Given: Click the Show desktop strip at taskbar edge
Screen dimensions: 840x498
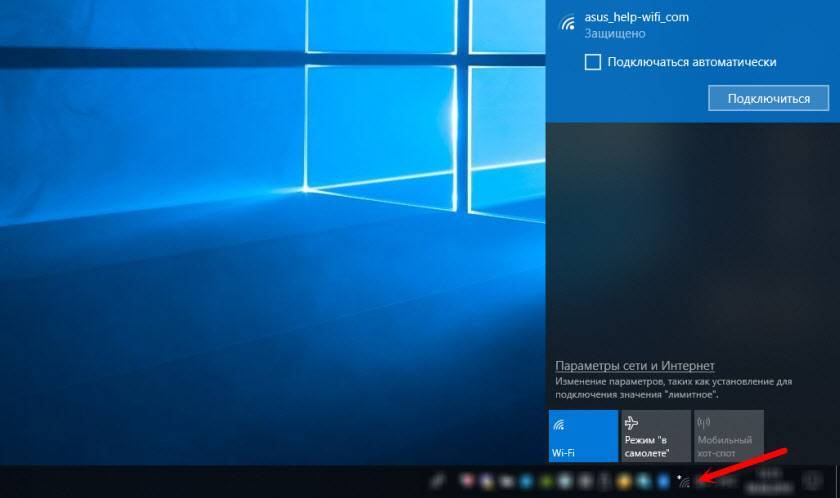Looking at the screenshot, I should tap(837, 481).
